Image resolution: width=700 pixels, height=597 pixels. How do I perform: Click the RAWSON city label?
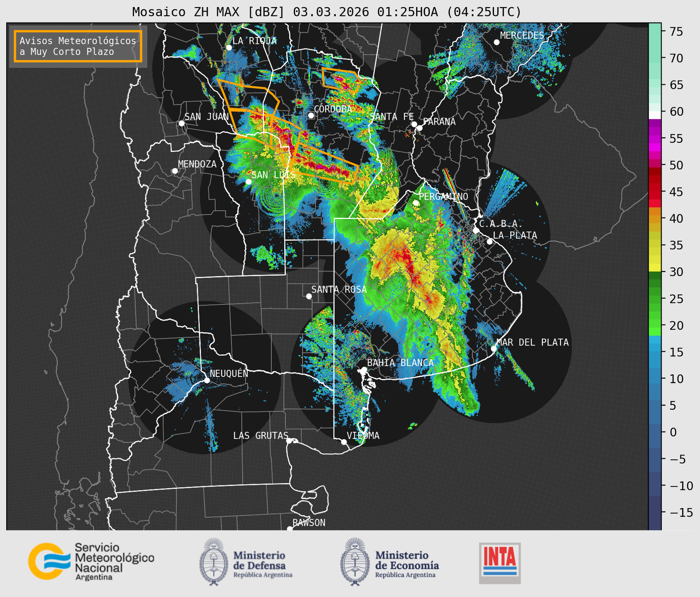pos(309,523)
